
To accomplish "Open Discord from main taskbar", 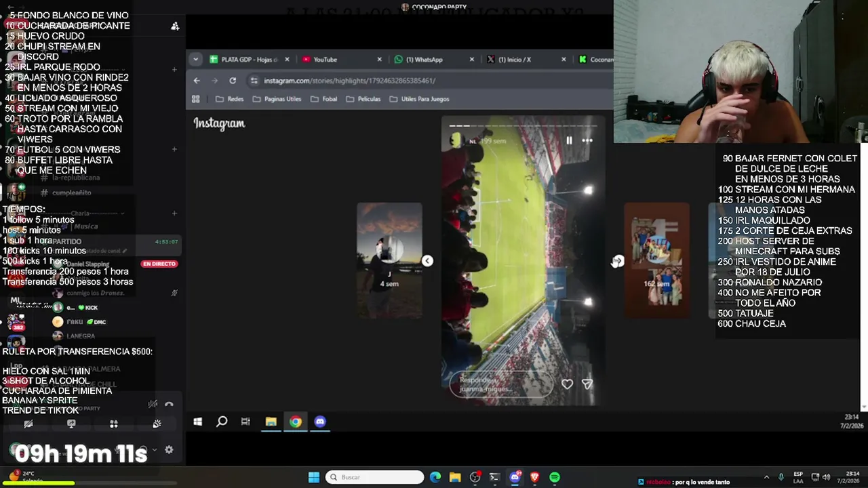I will point(515,477).
